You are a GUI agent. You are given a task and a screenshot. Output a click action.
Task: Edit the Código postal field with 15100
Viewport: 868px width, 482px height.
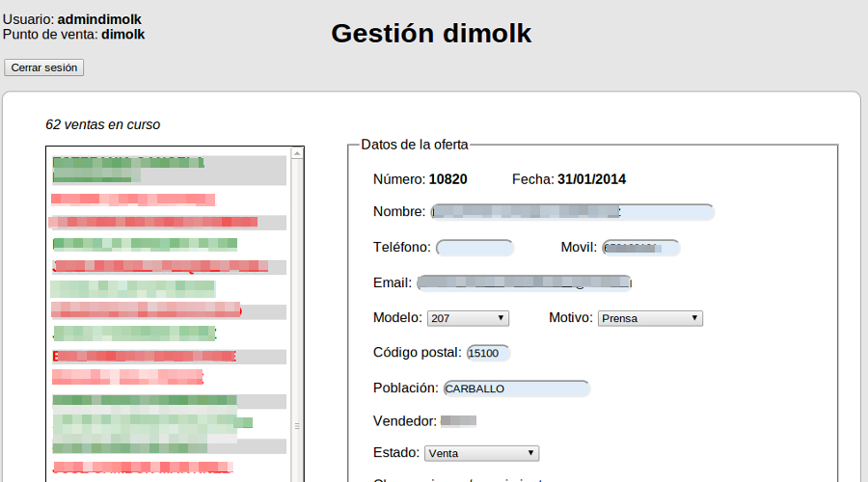487,353
